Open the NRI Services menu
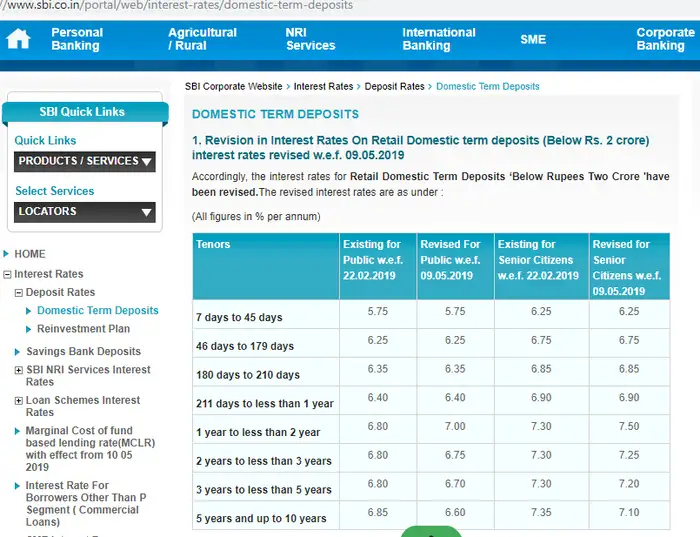Image resolution: width=700 pixels, height=537 pixels. pos(310,39)
